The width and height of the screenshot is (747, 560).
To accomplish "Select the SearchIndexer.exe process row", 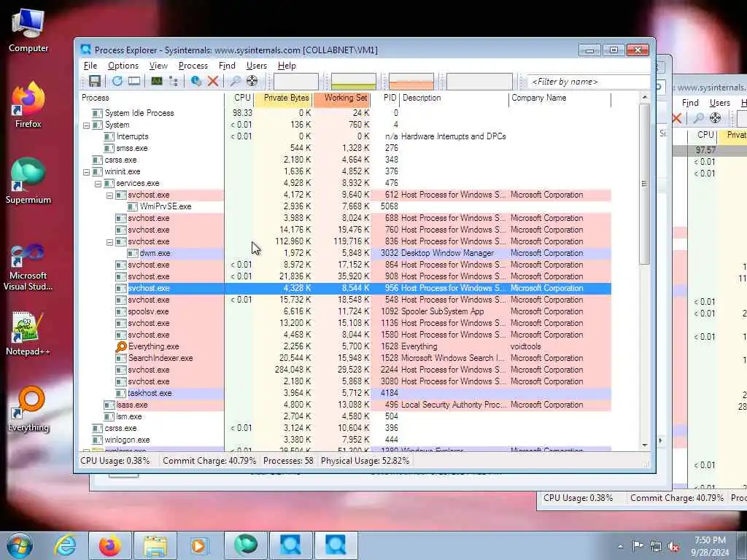I will coord(347,359).
